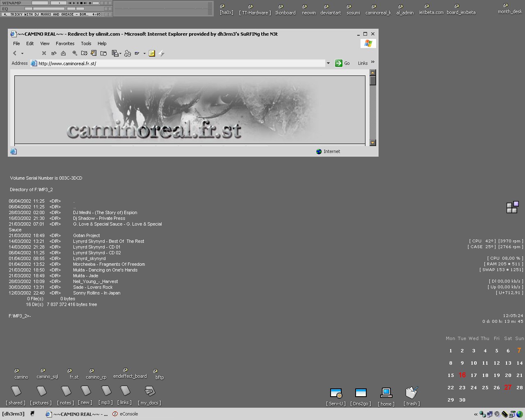Viewport: 525px width, 420px height.
Task: Click the Edit page icon in IE toolbar
Action: (x=137, y=53)
